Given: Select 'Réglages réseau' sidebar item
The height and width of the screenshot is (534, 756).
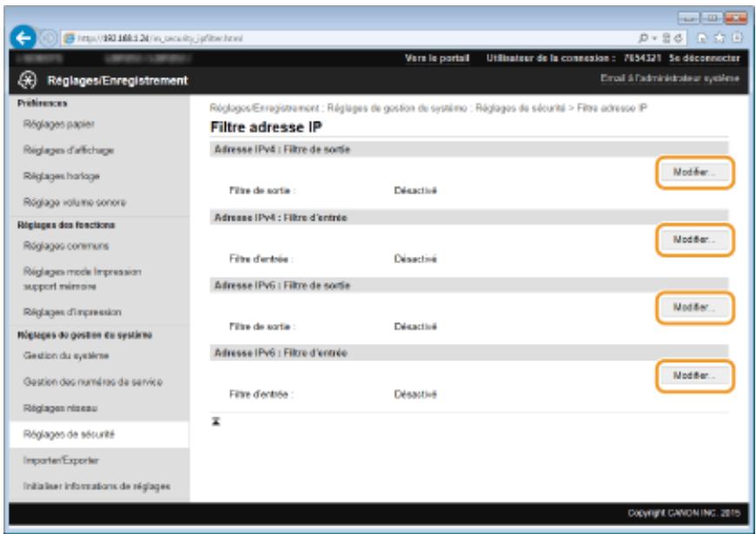Looking at the screenshot, I should (60, 408).
